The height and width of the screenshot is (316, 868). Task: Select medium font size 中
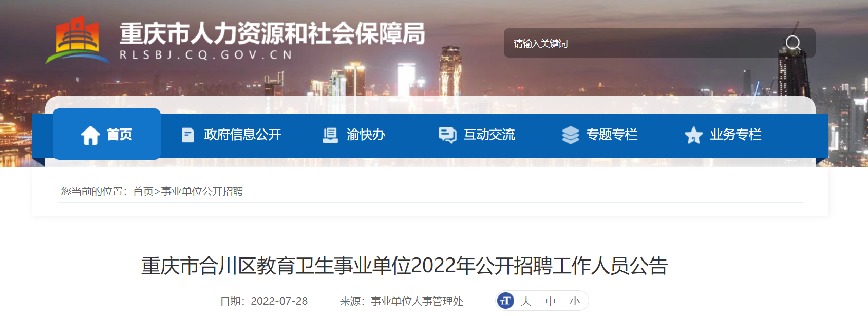tap(551, 301)
